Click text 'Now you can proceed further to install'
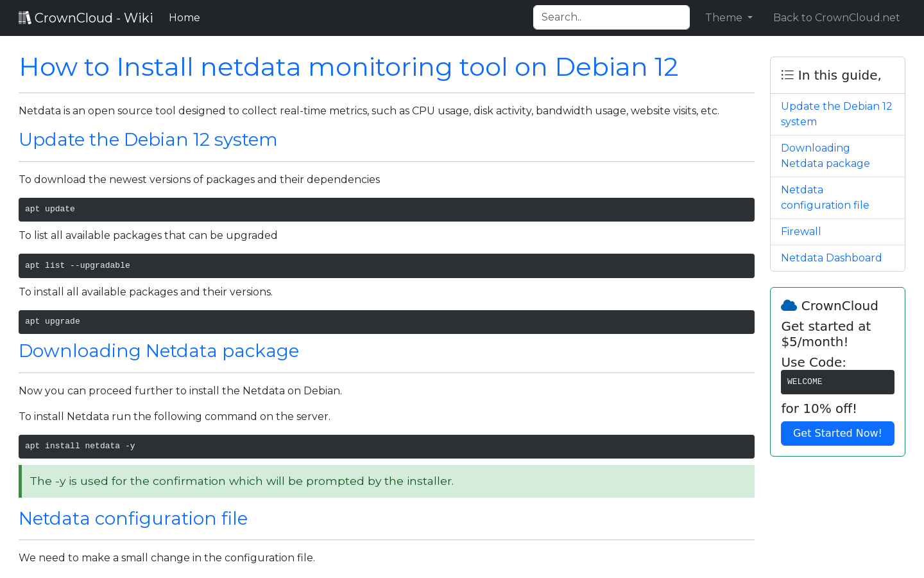 (180, 391)
